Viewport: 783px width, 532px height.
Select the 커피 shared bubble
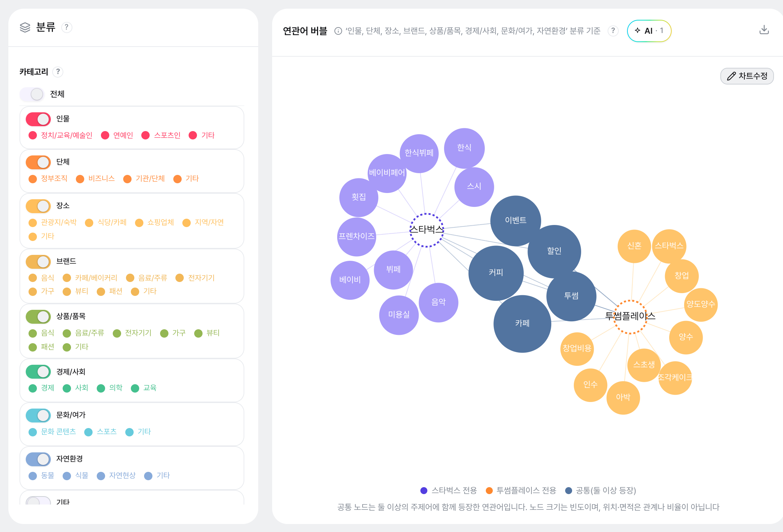496,273
